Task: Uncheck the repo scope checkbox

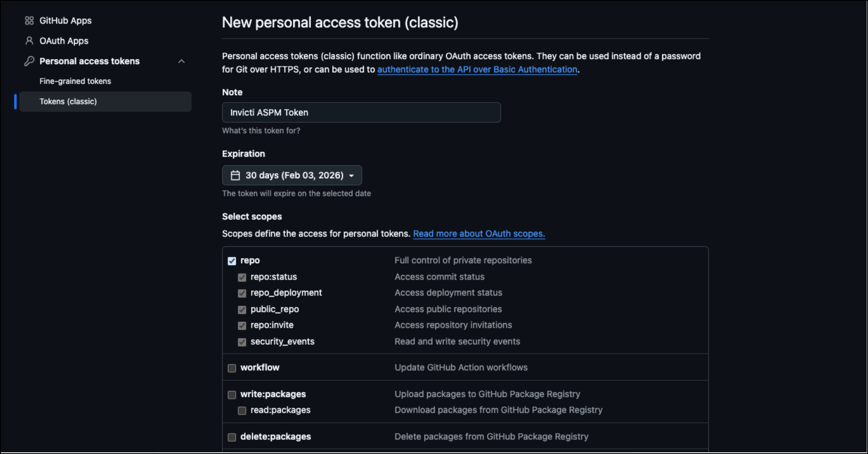Action: tap(232, 261)
